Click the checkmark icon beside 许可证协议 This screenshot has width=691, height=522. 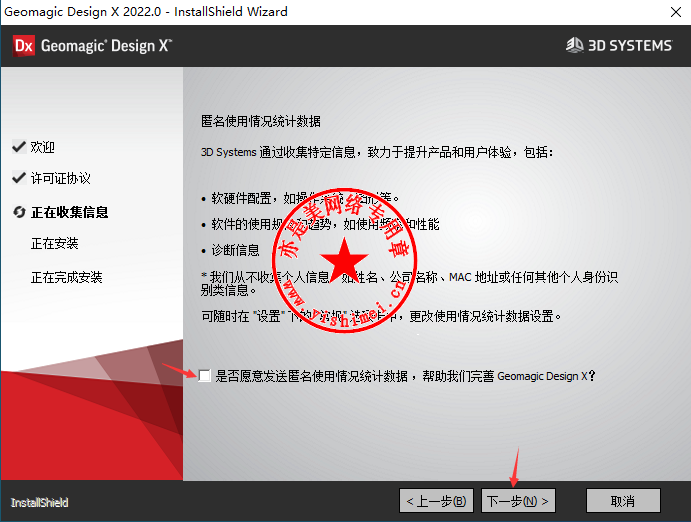pos(19,178)
